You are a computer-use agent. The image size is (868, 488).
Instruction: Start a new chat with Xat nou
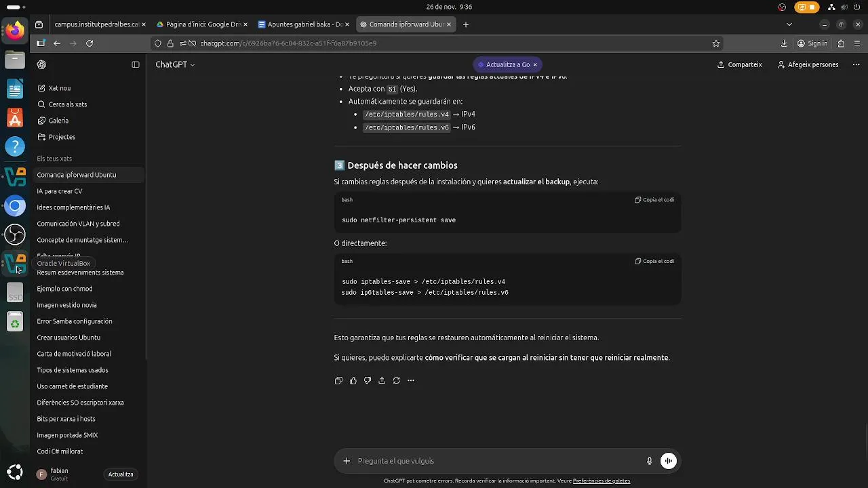(x=90, y=88)
